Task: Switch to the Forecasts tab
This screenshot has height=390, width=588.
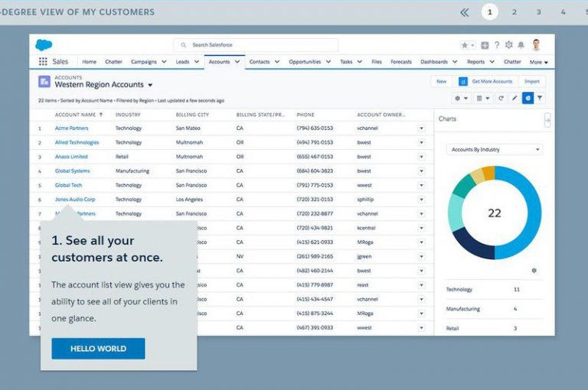Action: 401,62
